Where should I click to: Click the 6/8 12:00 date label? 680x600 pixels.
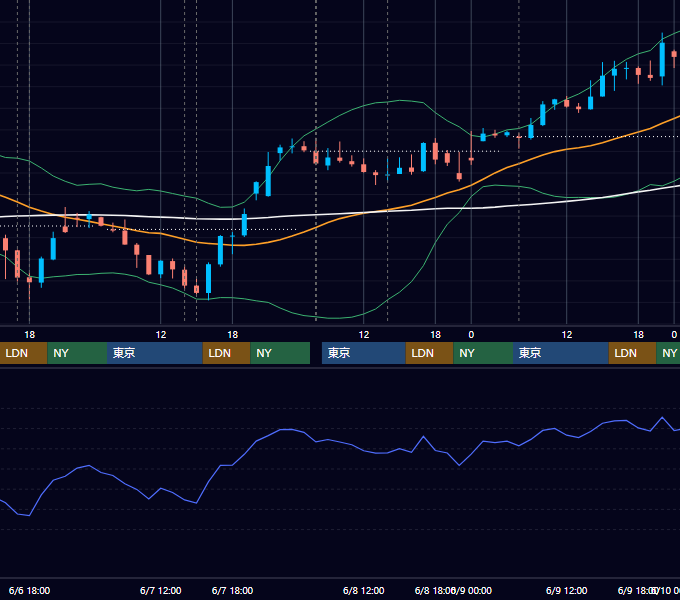point(363,590)
